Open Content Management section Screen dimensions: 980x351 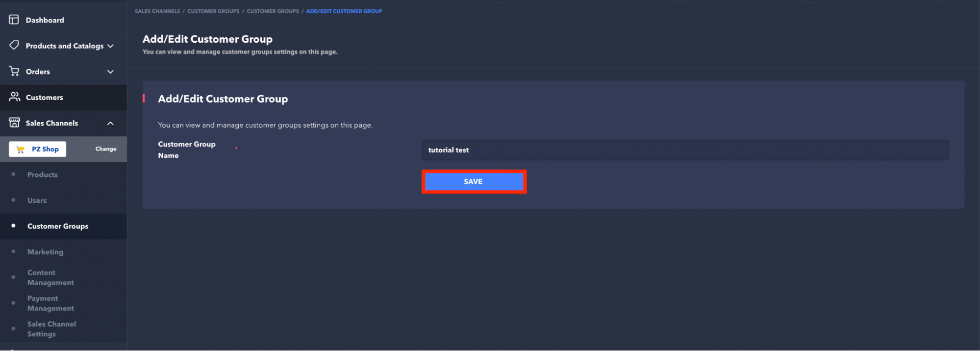50,277
